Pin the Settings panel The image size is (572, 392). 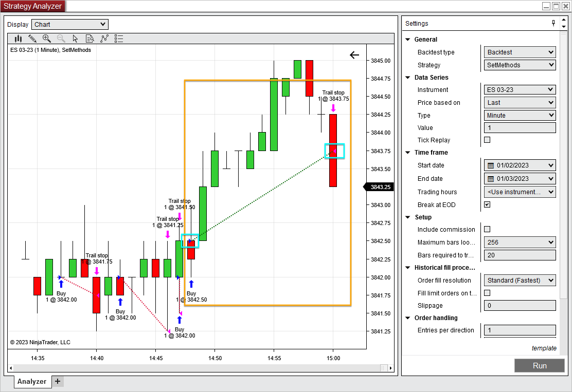553,23
